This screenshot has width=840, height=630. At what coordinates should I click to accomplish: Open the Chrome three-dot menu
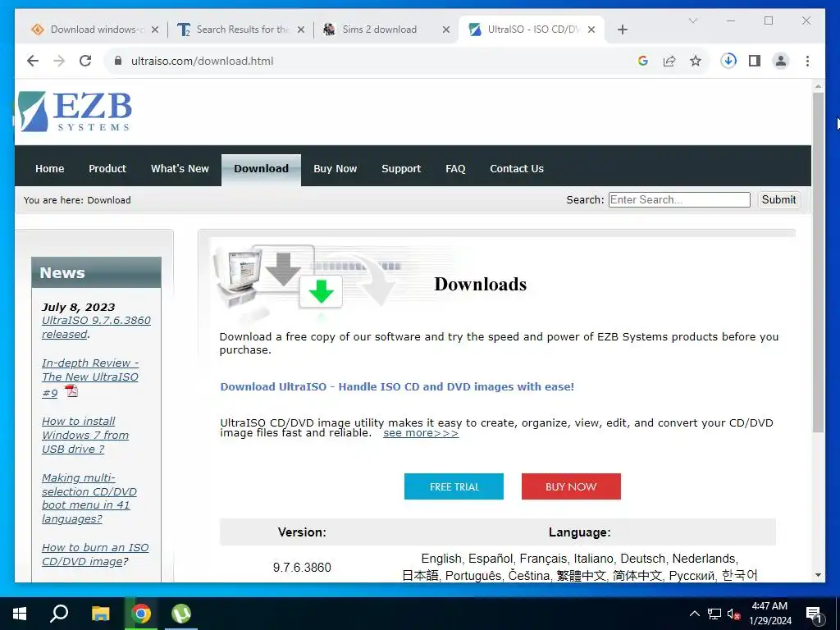(807, 61)
